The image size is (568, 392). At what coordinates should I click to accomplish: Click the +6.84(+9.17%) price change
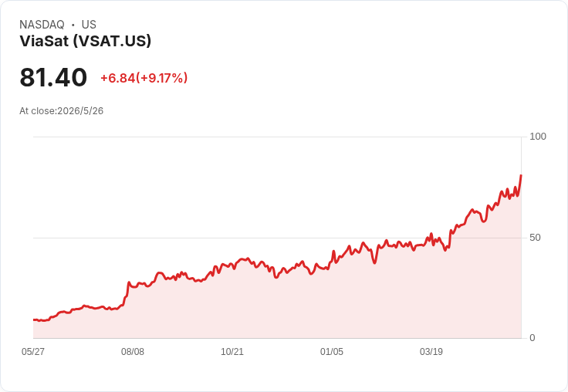144,78
